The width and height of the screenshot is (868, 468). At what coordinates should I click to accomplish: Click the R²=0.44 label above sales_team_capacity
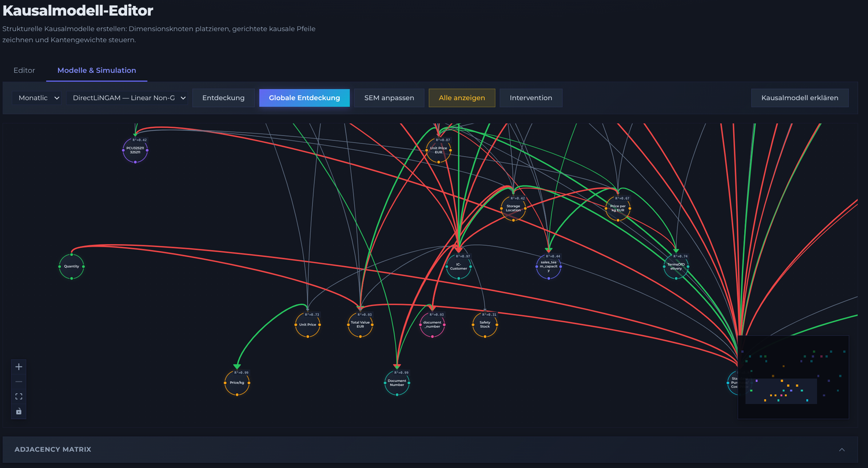[x=553, y=256]
